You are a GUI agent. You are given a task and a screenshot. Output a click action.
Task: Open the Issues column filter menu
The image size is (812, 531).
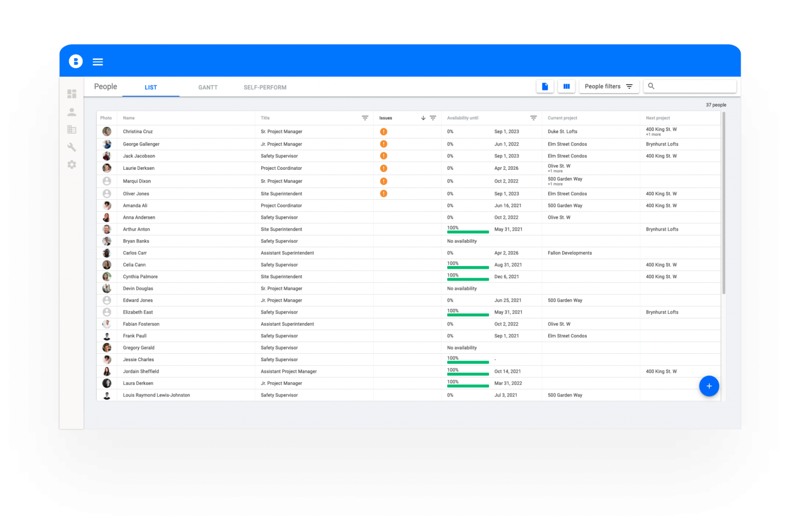432,118
